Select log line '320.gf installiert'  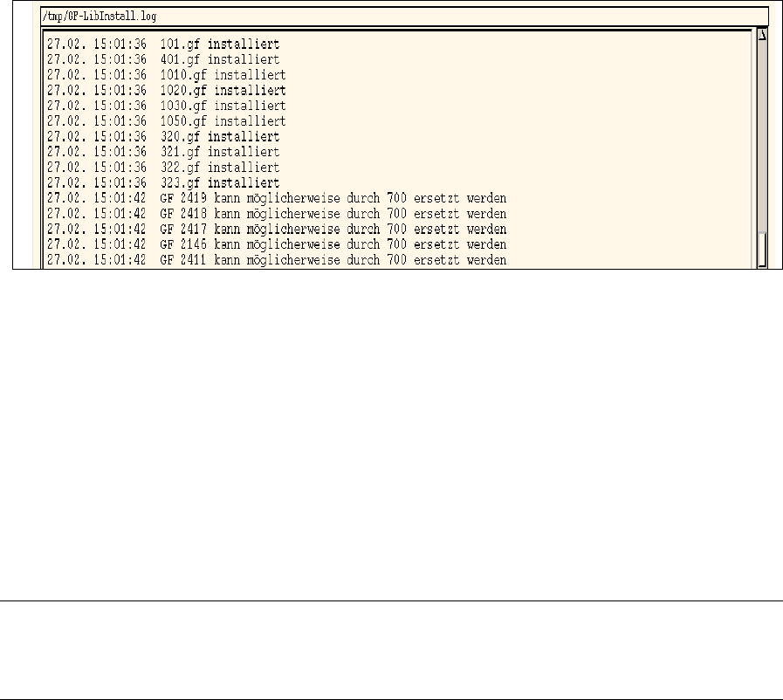[x=163, y=137]
